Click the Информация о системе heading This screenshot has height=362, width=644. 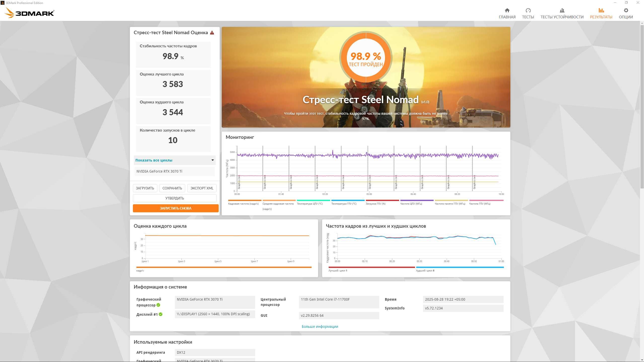coord(160,287)
